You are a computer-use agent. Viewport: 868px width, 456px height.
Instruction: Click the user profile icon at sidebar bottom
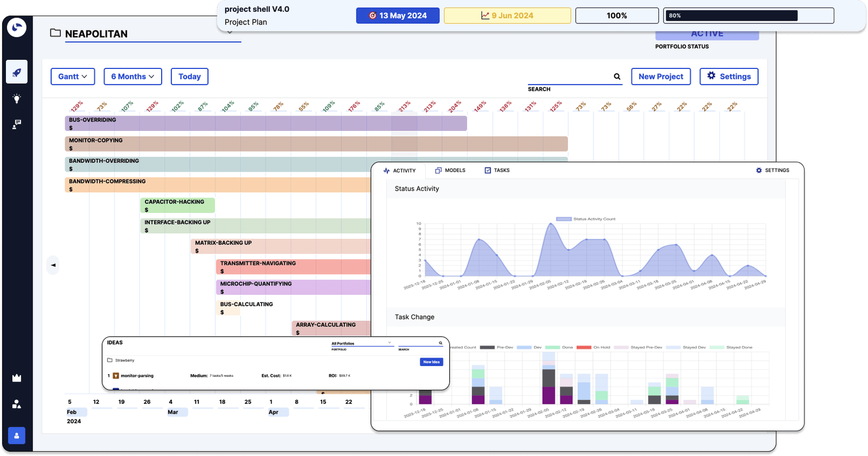17,435
